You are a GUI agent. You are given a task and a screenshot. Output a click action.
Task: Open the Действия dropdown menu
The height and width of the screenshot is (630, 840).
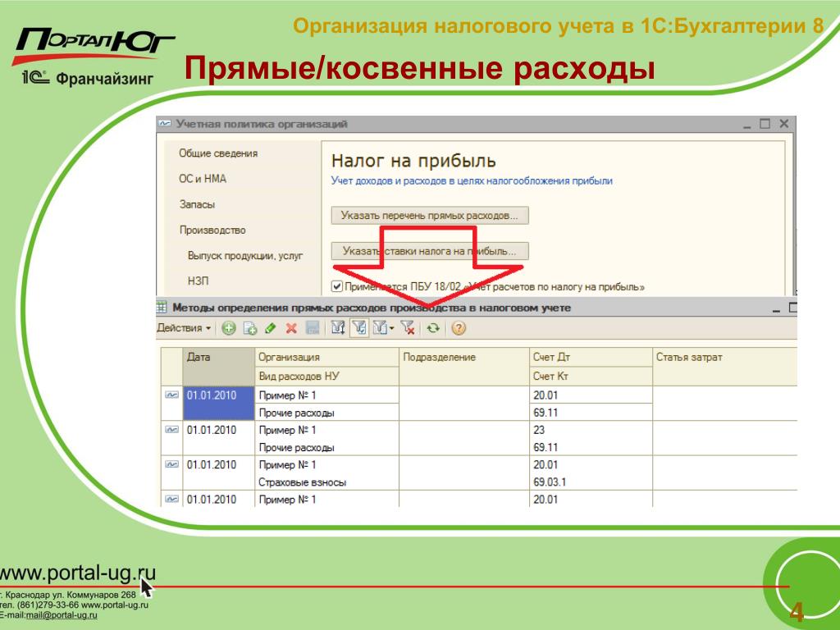point(184,328)
